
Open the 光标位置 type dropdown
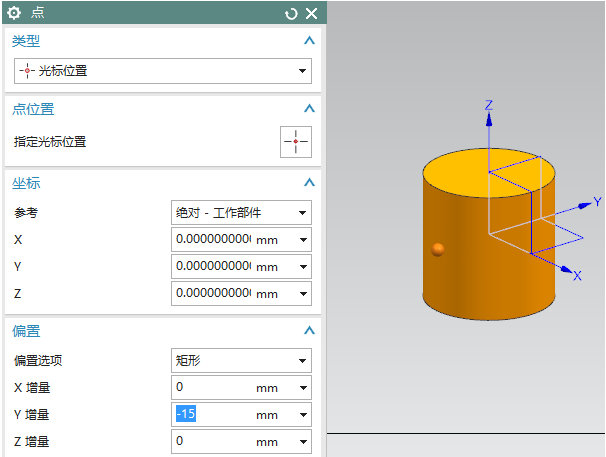tap(163, 71)
